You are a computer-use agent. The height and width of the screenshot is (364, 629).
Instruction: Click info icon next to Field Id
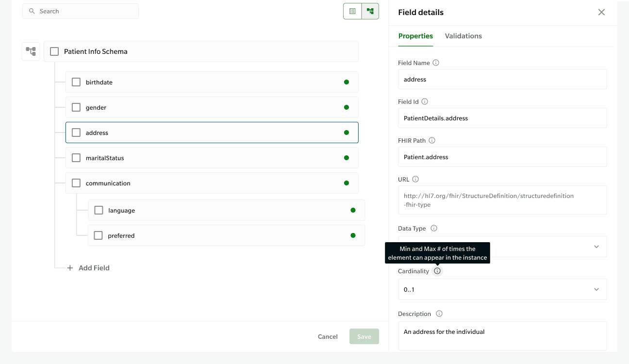coord(425,101)
